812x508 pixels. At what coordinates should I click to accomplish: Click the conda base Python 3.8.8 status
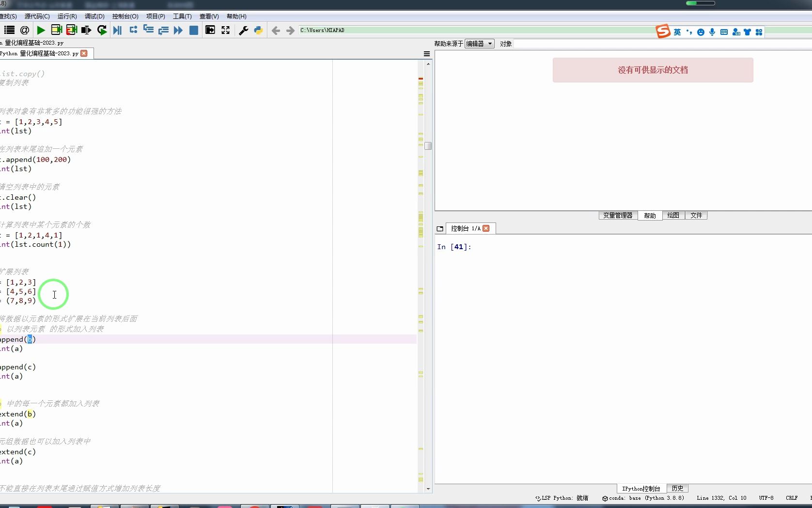pyautogui.click(x=643, y=498)
